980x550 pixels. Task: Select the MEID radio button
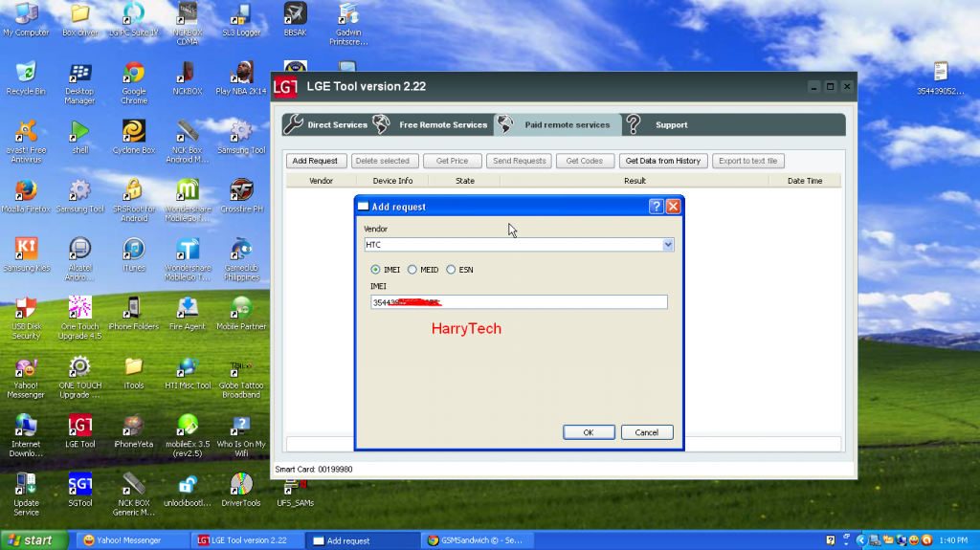pos(412,270)
